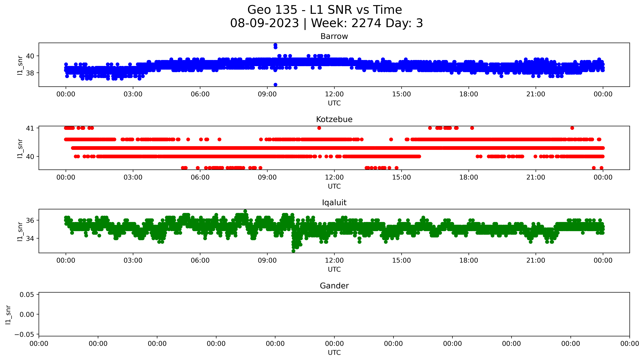Click the l1_snr y-axis label of Iqaluit

click(x=20, y=231)
